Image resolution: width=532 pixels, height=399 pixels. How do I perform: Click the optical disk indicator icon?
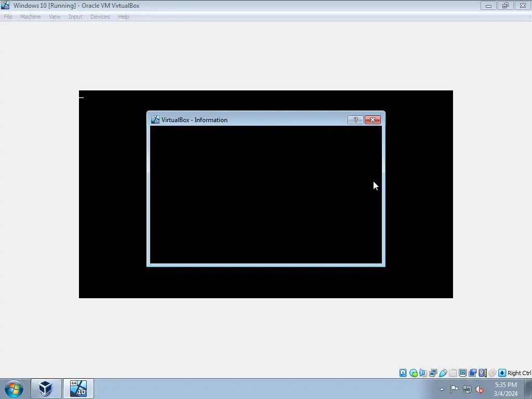tap(413, 373)
